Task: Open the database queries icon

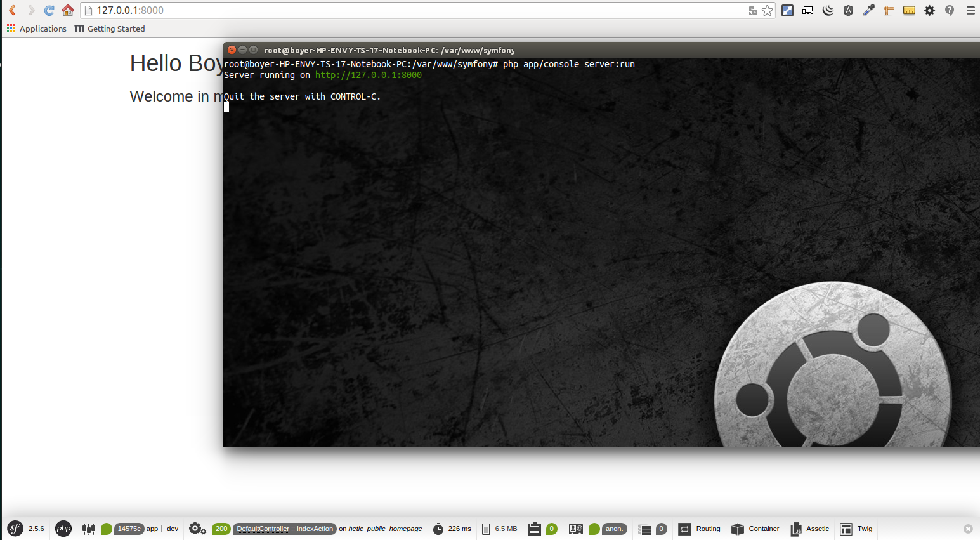Action: [645, 529]
